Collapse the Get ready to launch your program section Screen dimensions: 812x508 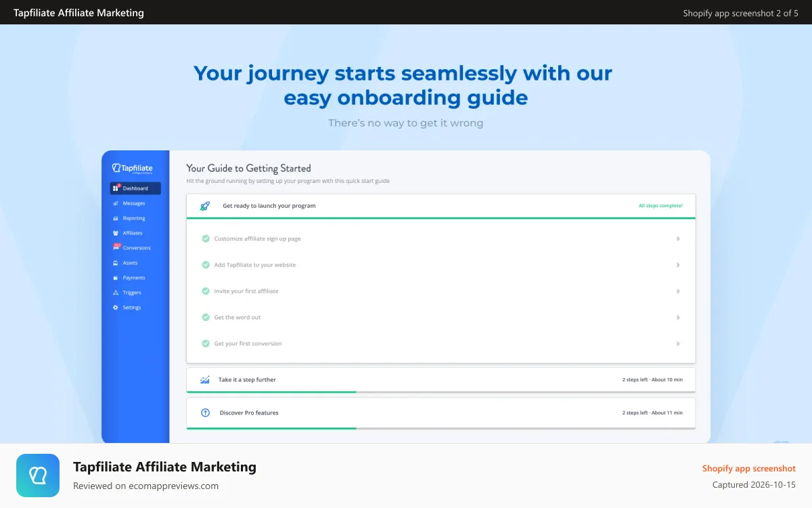pyautogui.click(x=441, y=206)
